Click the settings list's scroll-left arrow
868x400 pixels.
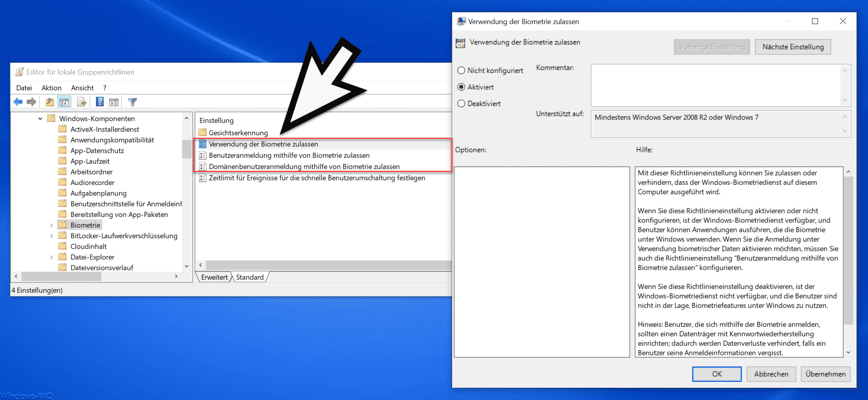click(x=201, y=265)
